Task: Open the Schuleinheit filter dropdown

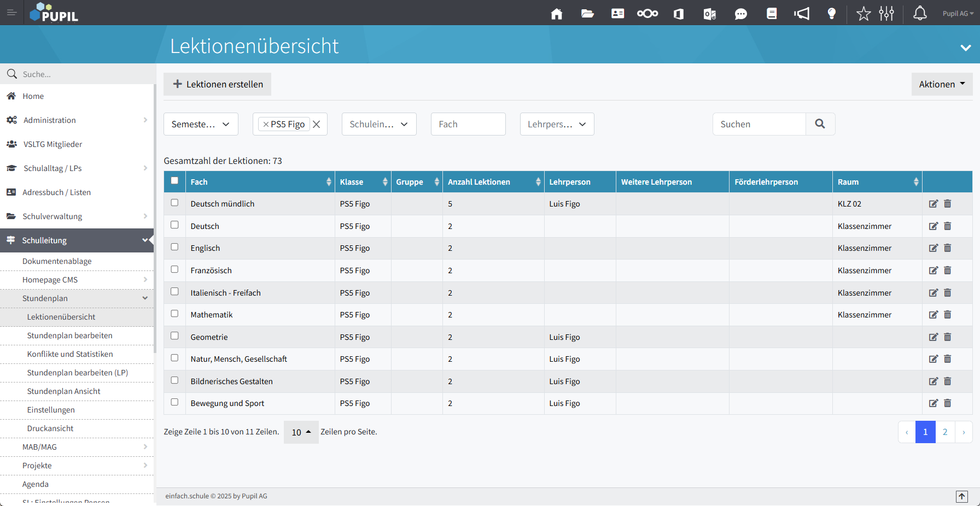Action: [x=379, y=124]
